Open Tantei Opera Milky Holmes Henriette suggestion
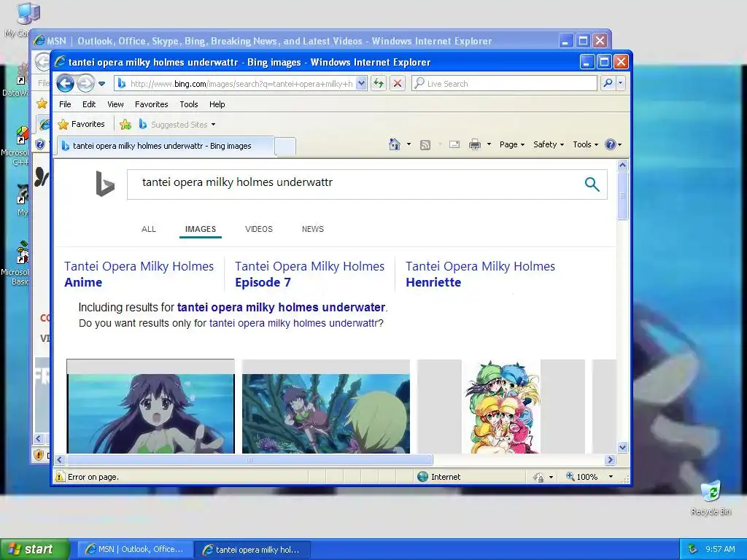Viewport: 747px width, 560px height. pyautogui.click(x=480, y=274)
